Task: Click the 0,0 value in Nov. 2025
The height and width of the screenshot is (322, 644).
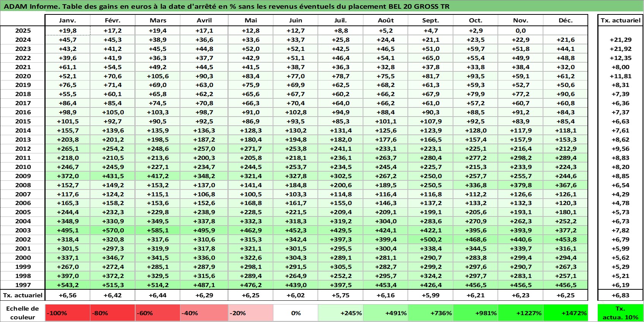Action: 521,31
